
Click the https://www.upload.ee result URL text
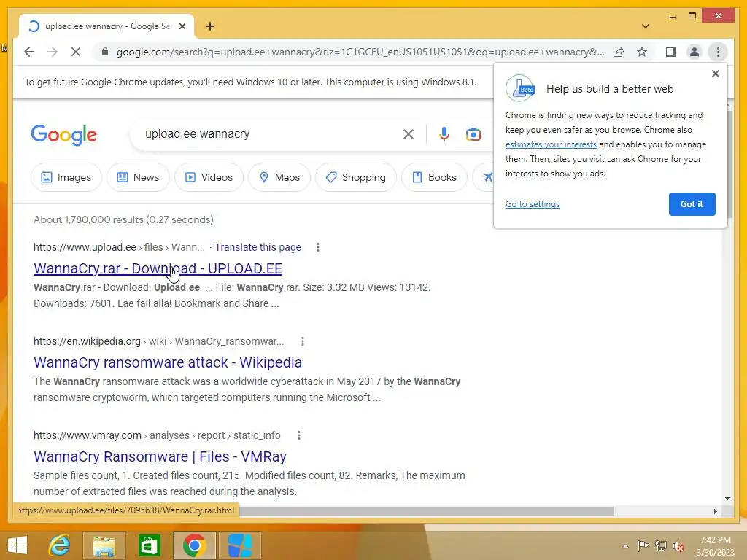pos(85,247)
